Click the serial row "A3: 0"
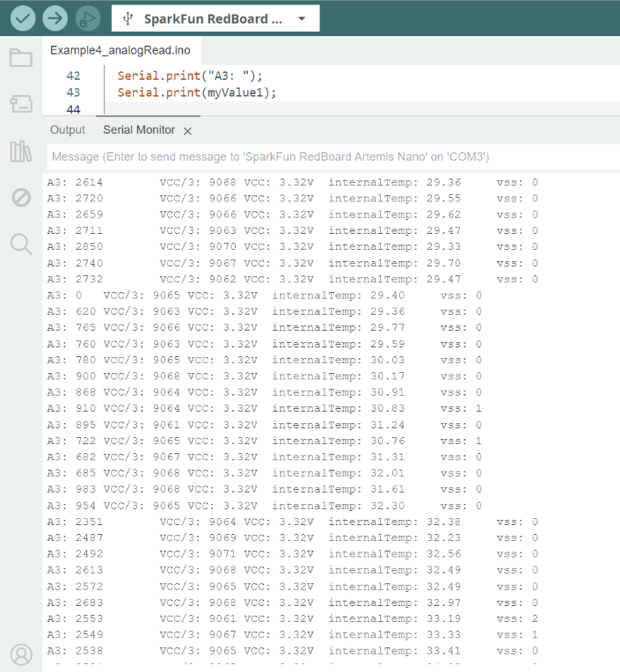This screenshot has width=620, height=672. 264,296
